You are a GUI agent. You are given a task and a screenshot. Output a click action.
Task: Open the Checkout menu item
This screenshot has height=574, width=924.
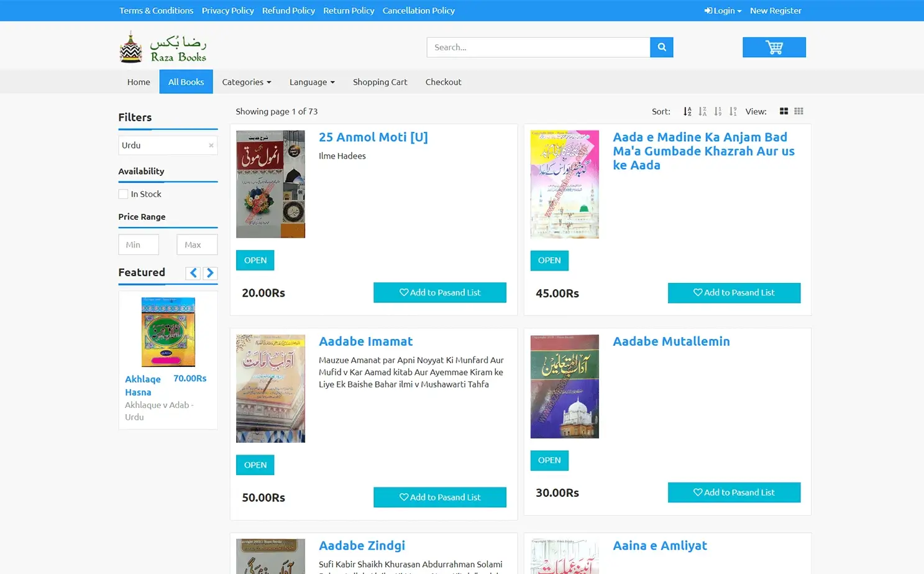(443, 81)
